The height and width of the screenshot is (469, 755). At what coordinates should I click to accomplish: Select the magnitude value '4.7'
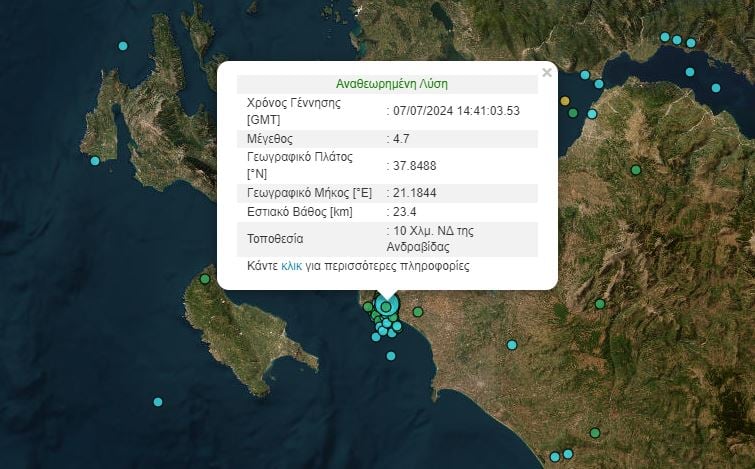[x=401, y=139]
